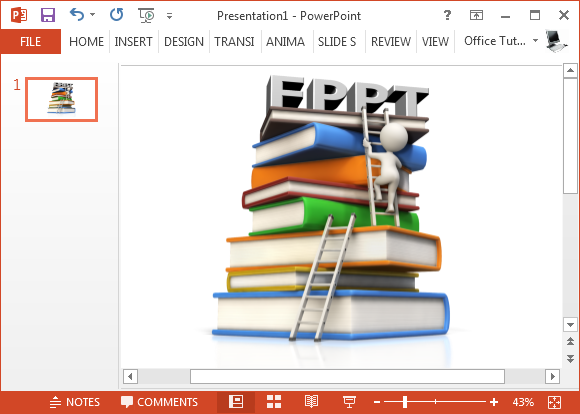Switch to Slide Sorter view
580x414 pixels.
[274, 402]
